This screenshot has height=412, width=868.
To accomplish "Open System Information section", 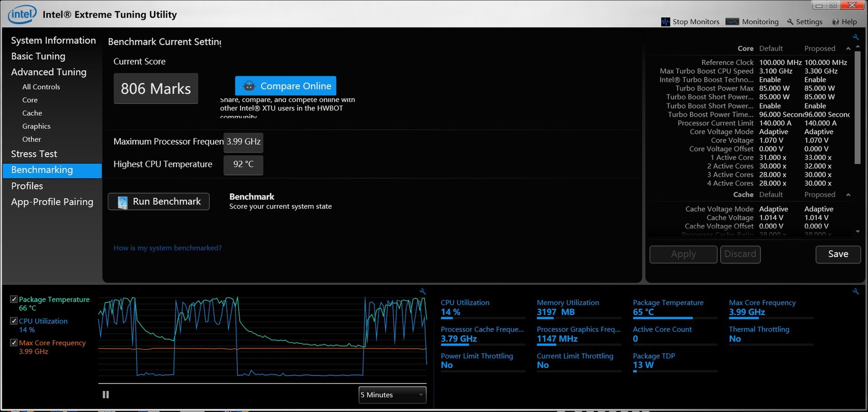I will [x=53, y=40].
